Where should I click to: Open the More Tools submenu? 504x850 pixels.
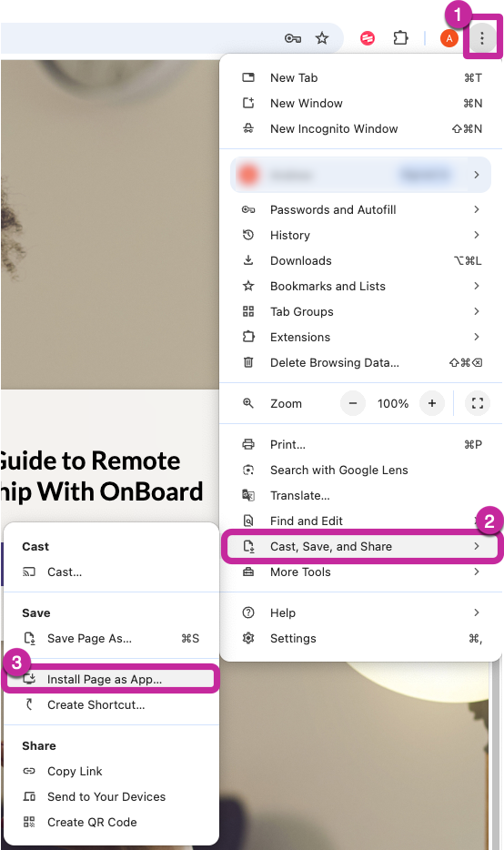tap(361, 572)
